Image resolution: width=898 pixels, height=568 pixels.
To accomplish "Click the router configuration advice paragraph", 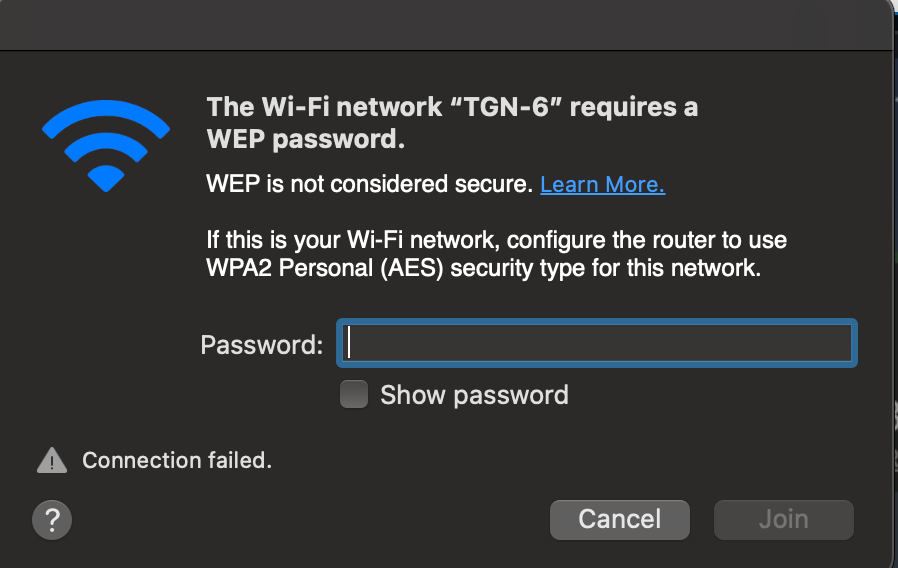I will (496, 254).
